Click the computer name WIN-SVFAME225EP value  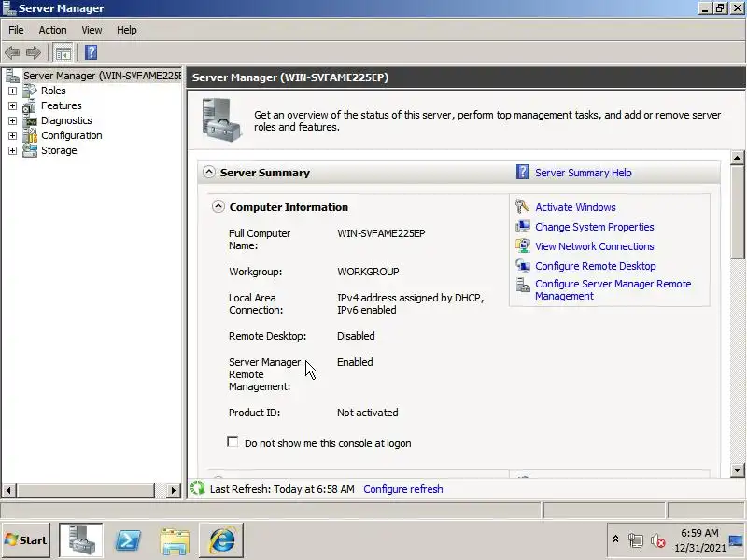pyautogui.click(x=381, y=233)
